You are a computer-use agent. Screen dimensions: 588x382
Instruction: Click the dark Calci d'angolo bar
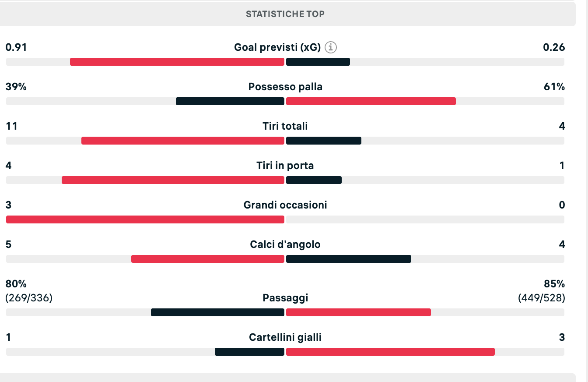(x=349, y=259)
